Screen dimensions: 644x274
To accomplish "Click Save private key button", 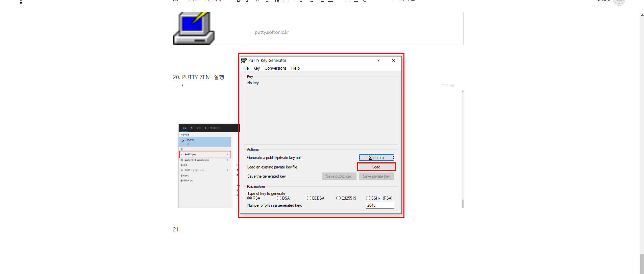I will pos(376,176).
